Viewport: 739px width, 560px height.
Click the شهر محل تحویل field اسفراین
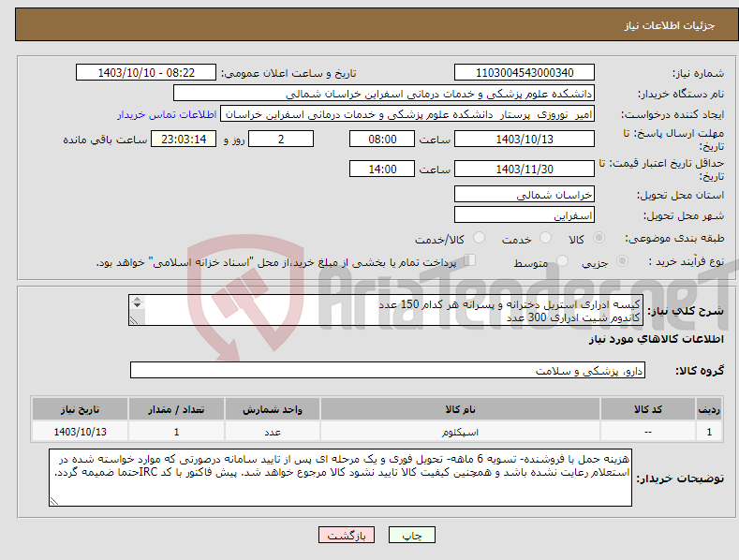(525, 215)
